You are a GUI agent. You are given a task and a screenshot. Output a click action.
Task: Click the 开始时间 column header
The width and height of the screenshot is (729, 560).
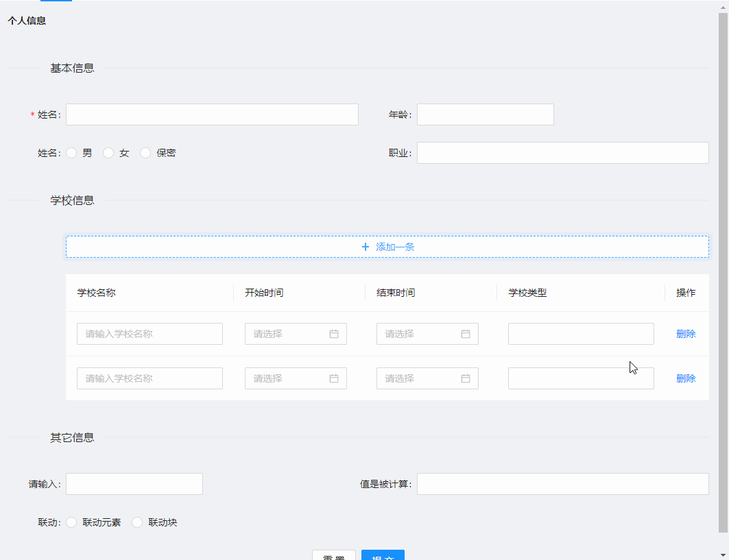pos(264,293)
